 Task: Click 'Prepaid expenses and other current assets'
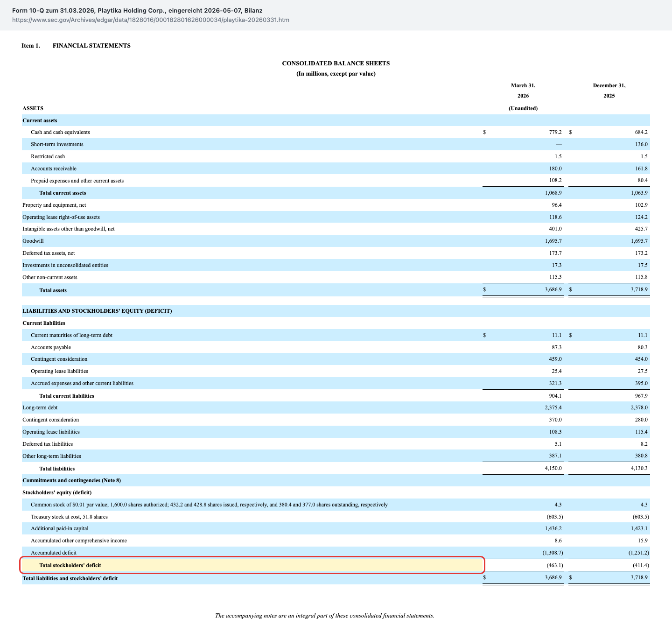point(77,181)
